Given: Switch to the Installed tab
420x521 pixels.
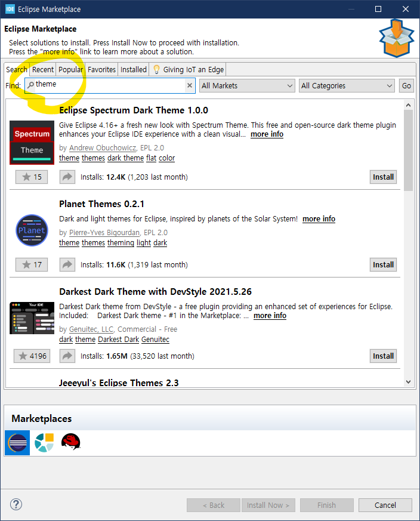Looking at the screenshot, I should 134,69.
